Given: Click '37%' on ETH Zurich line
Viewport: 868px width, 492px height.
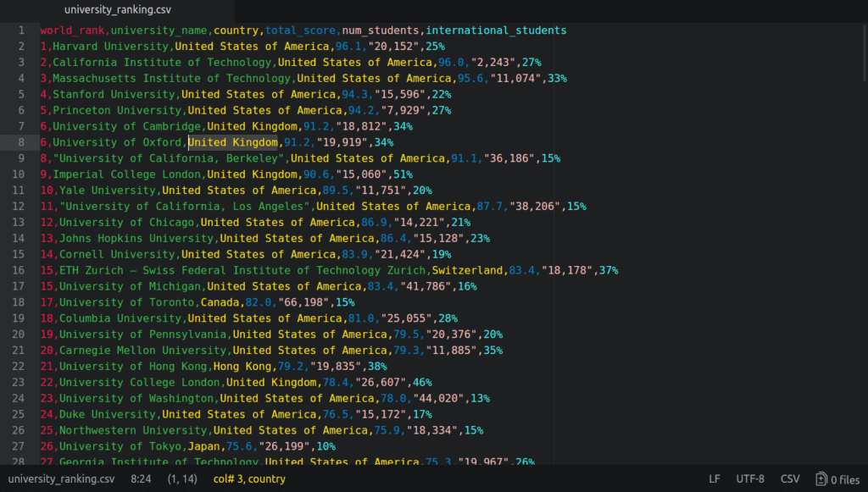Looking at the screenshot, I should pos(609,271).
